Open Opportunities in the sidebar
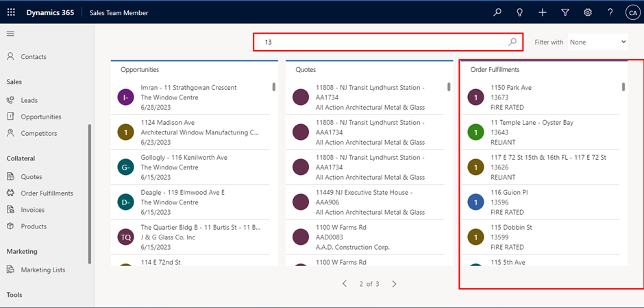The width and height of the screenshot is (644, 308). coord(41,117)
